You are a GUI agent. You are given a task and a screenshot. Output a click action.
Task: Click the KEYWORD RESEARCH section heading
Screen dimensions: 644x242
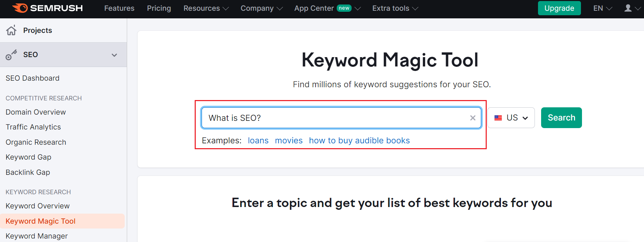point(38,192)
